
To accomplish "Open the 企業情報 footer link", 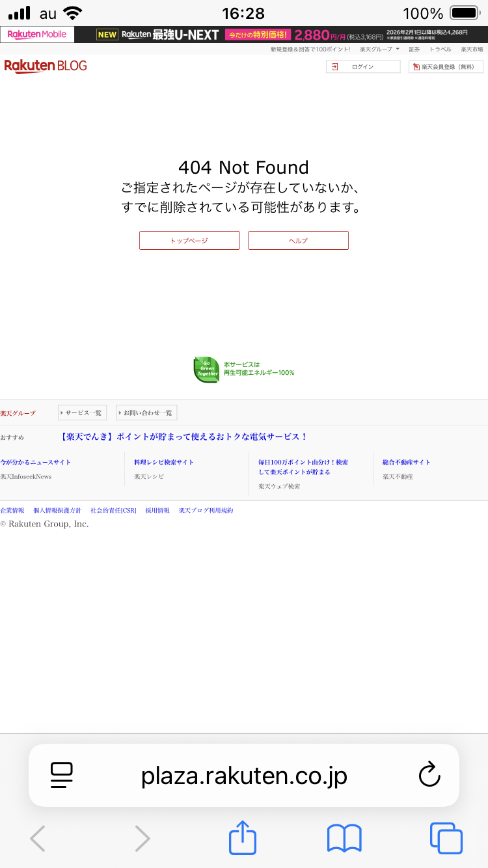I will coord(12,511).
